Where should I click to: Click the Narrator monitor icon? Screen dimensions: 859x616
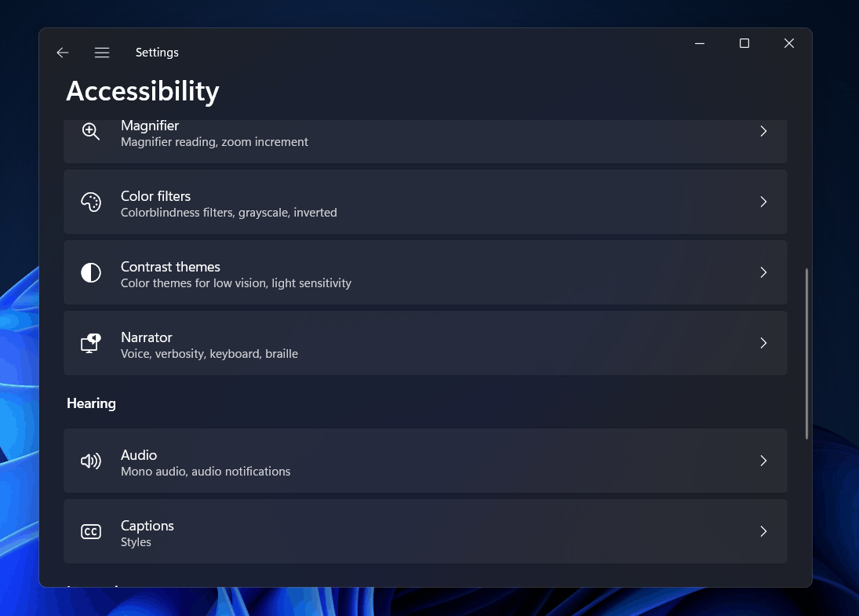click(91, 344)
